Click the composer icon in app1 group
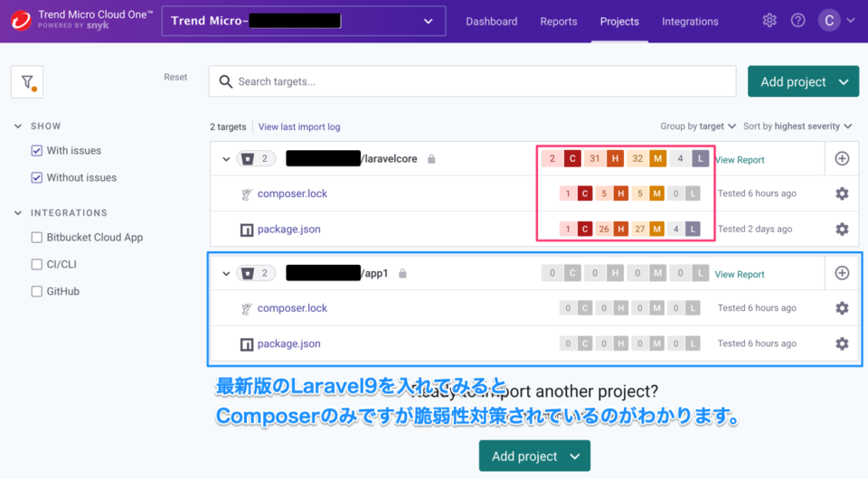868x479 pixels. coord(246,309)
